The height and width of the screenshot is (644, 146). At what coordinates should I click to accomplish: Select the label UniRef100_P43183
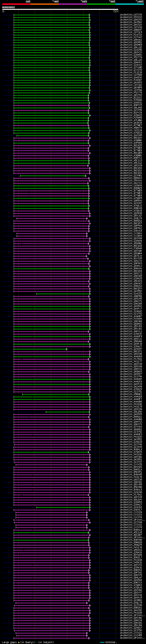pos(131,437)
